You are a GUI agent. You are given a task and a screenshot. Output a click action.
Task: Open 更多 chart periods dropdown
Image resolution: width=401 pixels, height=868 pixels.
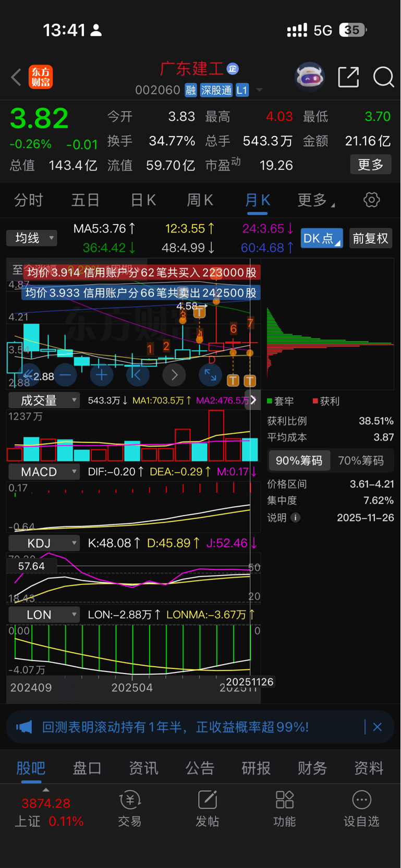coord(316,200)
